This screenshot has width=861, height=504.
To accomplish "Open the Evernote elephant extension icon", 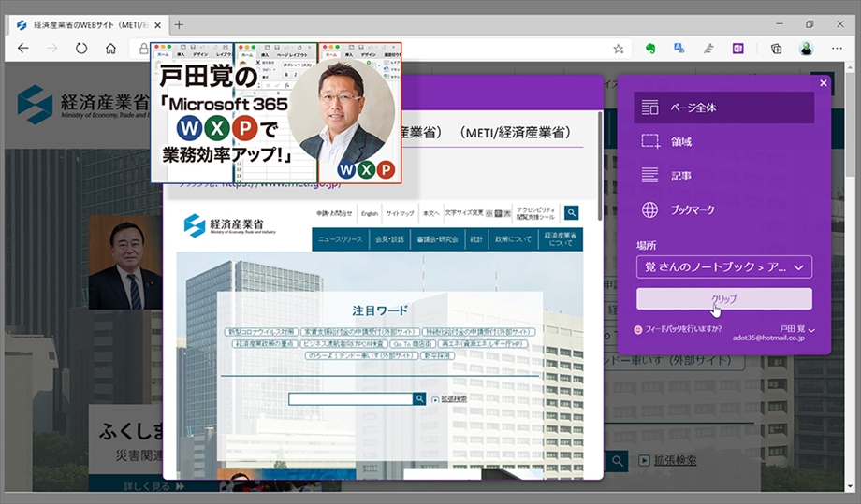I will coord(650,49).
